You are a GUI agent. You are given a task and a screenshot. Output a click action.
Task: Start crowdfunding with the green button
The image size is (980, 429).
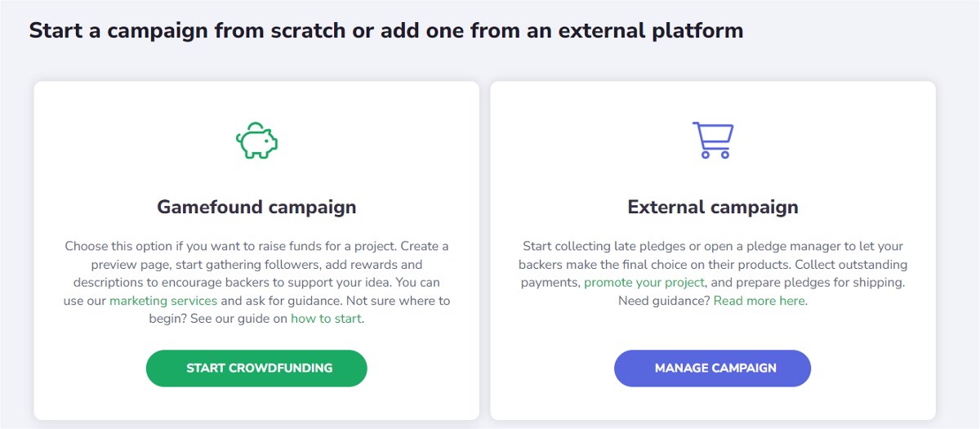(256, 368)
